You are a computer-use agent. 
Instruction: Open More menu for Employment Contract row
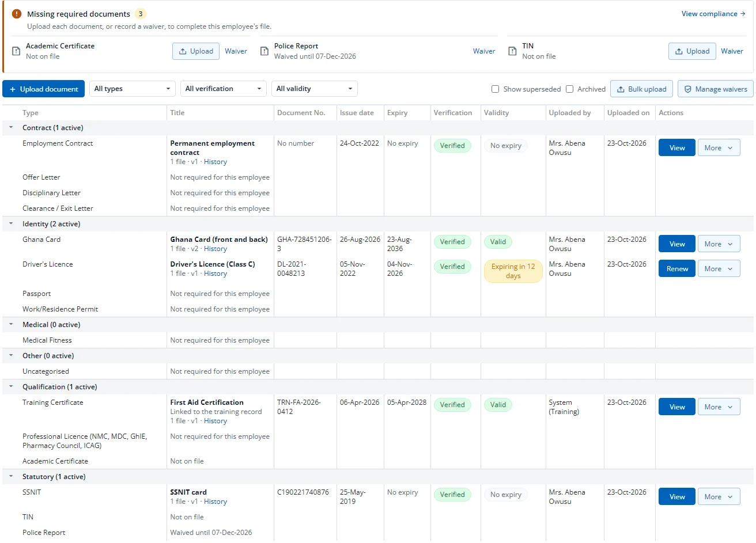tap(719, 148)
